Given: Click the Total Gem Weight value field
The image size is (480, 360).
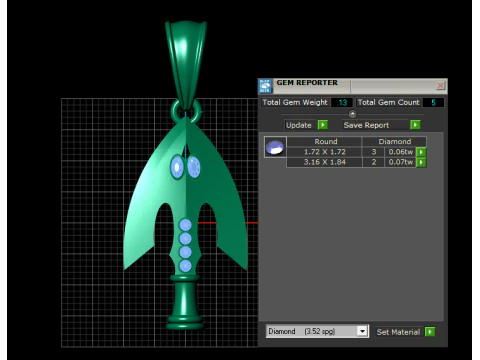Looking at the screenshot, I should [342, 102].
